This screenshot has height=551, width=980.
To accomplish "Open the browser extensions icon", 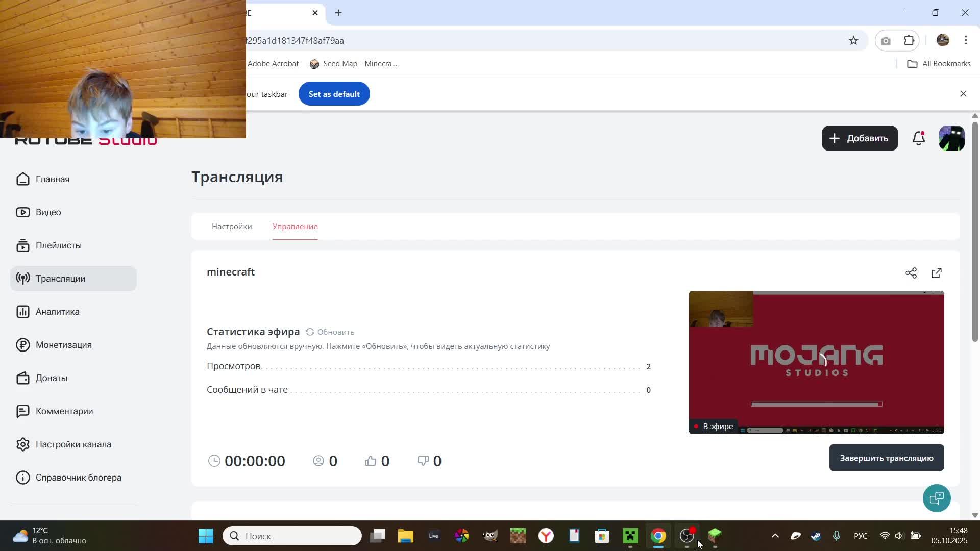I will (x=909, y=41).
